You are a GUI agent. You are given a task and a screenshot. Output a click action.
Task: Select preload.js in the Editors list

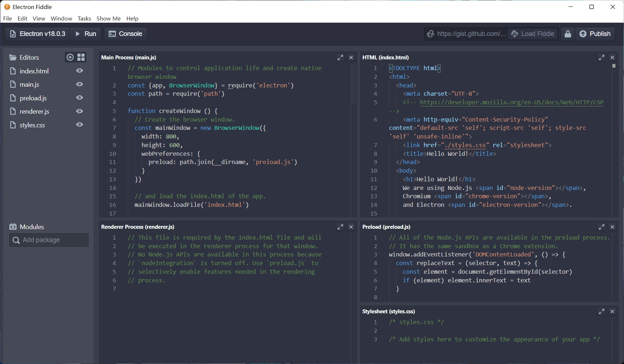pyautogui.click(x=33, y=98)
